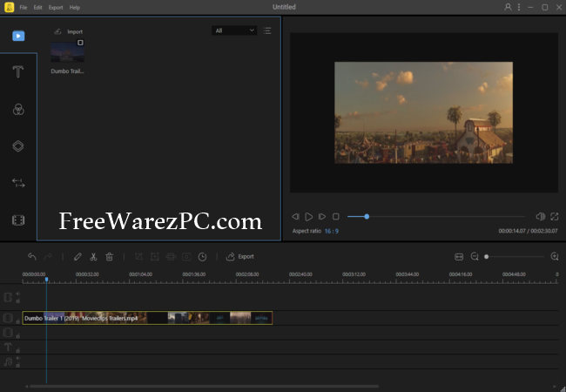The height and width of the screenshot is (392, 566).
Task: Open the more options vertical dots menu
Action: [x=519, y=7]
